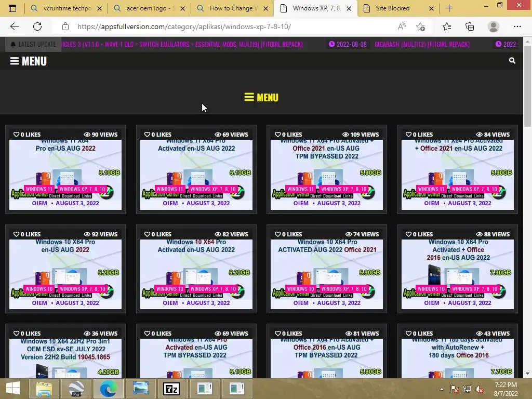
Task: Click WINDOWS 10 tag on 82 views card
Action: click(x=170, y=289)
